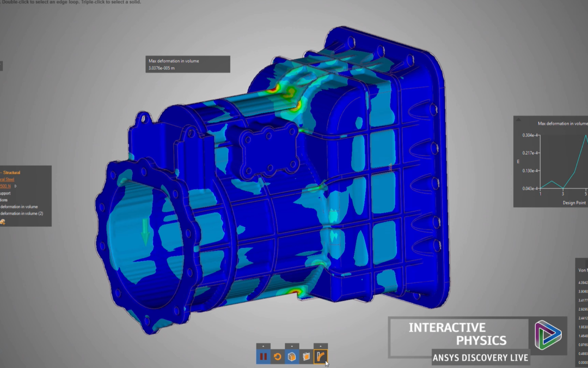Select first 'deformation in volume' monitor entry
Screen dimensions: 588x368
(19, 207)
